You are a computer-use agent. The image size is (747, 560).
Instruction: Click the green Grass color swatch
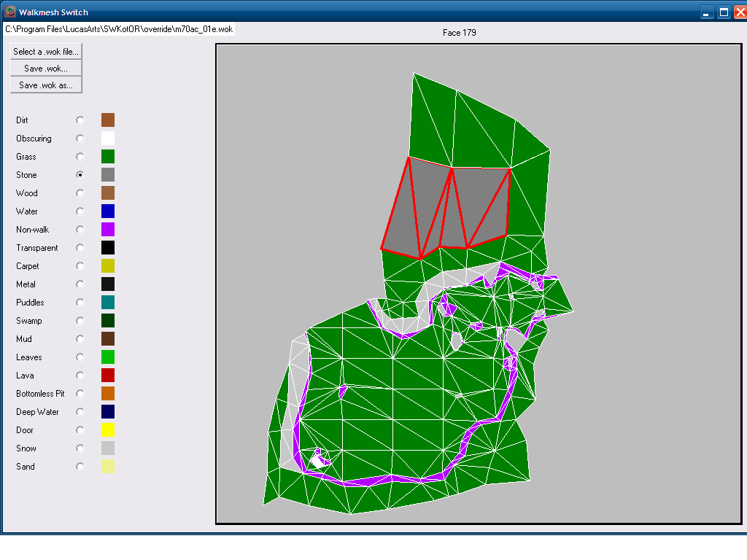pyautogui.click(x=108, y=157)
